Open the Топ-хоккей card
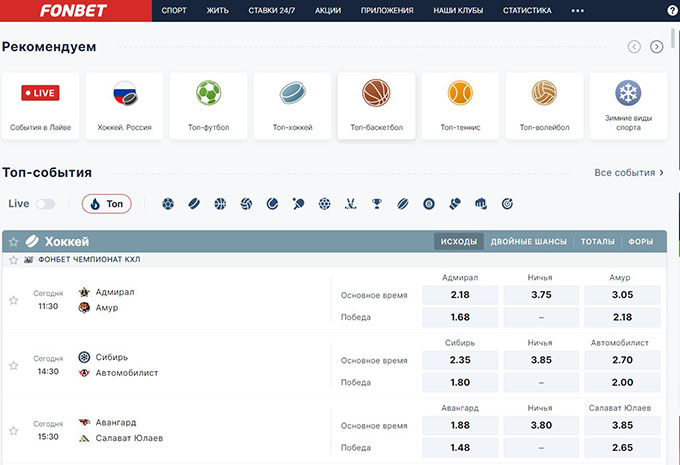The height and width of the screenshot is (465, 680). [293, 106]
